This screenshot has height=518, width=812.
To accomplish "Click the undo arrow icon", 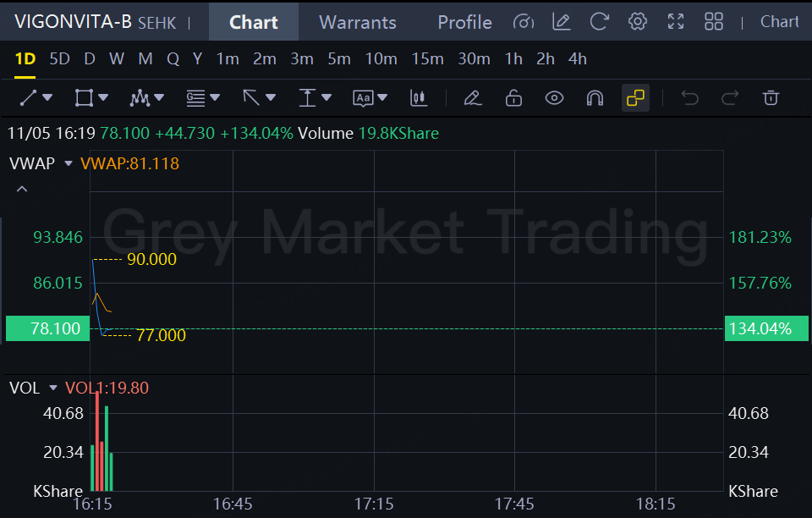I will click(689, 98).
